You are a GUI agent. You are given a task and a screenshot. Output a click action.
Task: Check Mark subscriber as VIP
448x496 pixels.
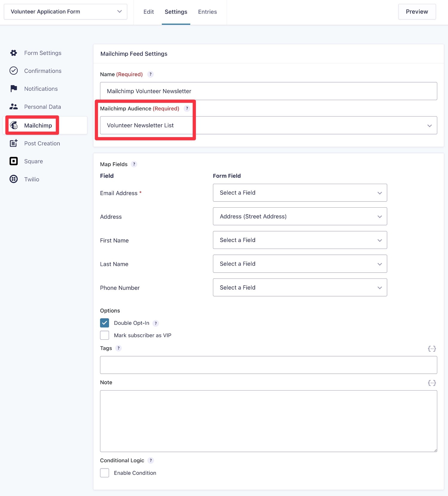[105, 335]
